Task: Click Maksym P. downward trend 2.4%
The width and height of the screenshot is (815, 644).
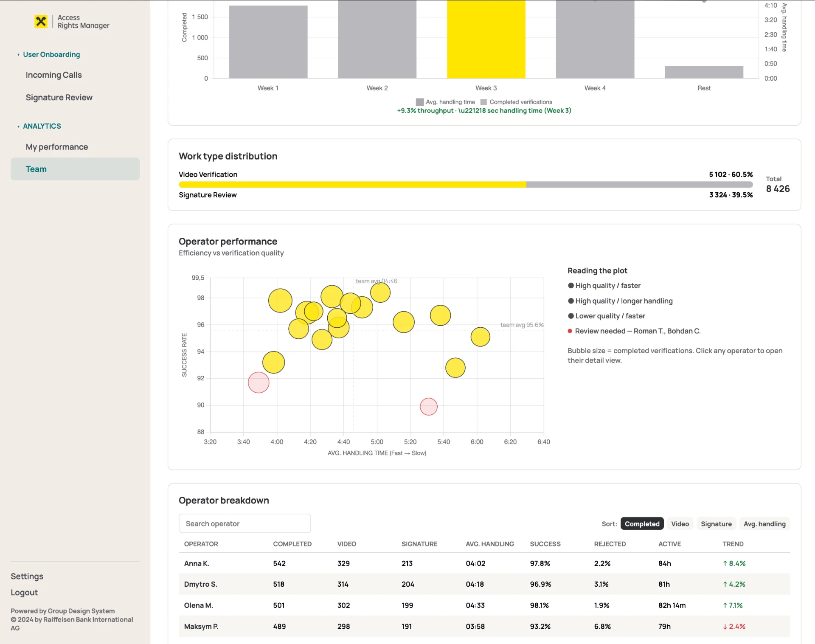Action: (x=734, y=626)
